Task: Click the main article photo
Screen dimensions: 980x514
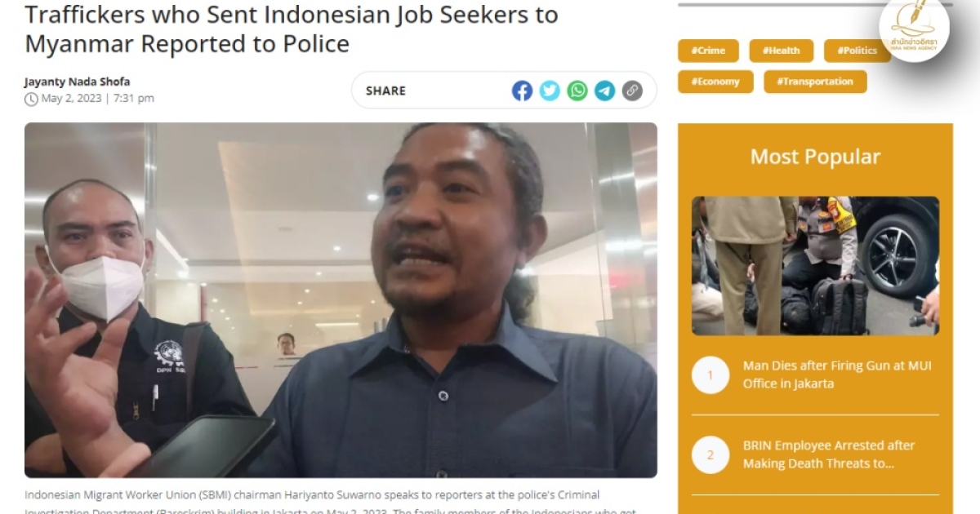Action: pos(341,300)
